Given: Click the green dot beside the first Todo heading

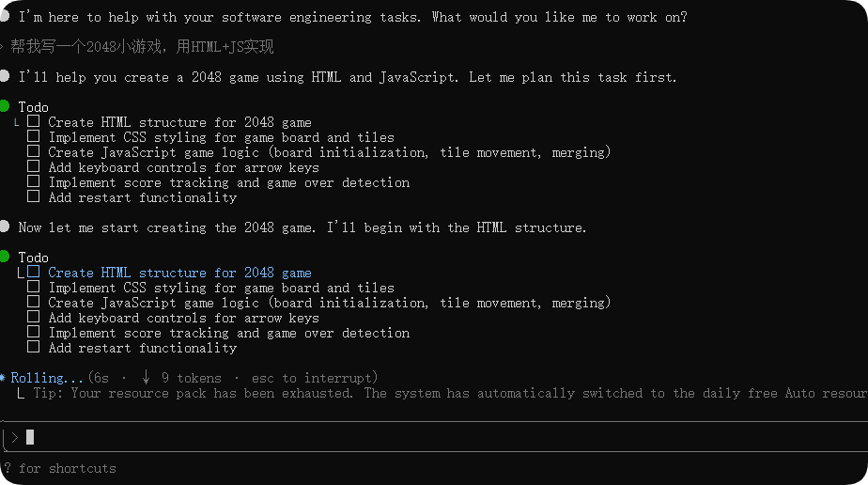Looking at the screenshot, I should click(5, 106).
